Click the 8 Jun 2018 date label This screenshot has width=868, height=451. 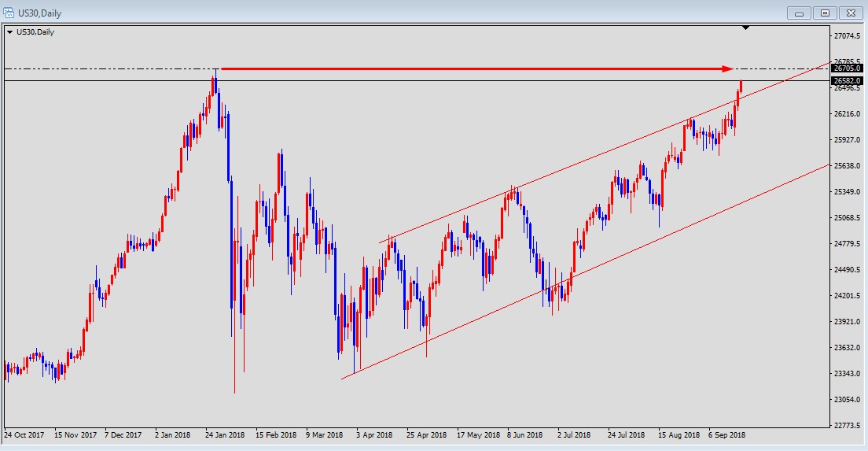pyautogui.click(x=524, y=435)
